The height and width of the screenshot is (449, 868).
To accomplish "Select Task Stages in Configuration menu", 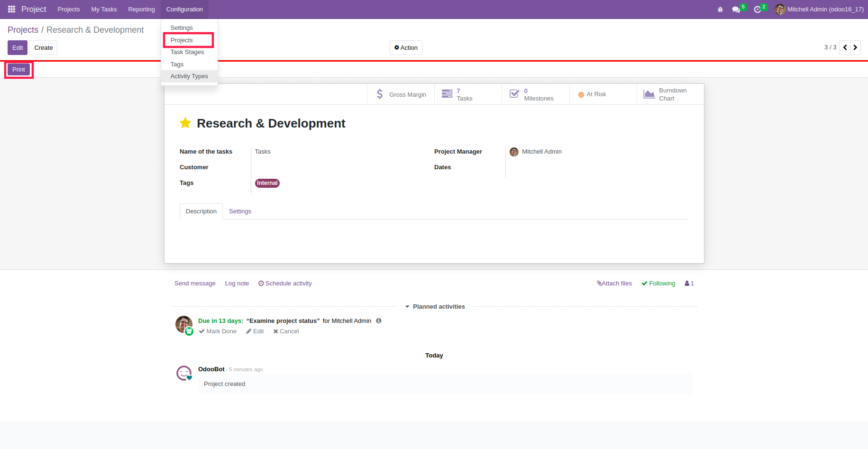I will 187,52.
